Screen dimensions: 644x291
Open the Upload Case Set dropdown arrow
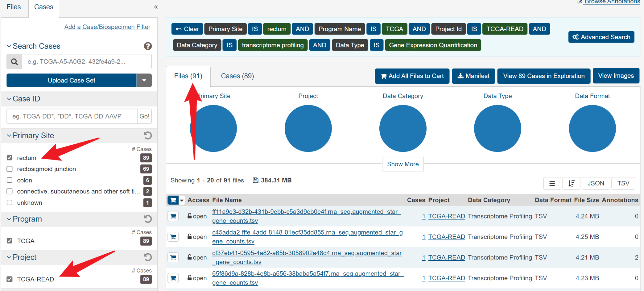144,80
